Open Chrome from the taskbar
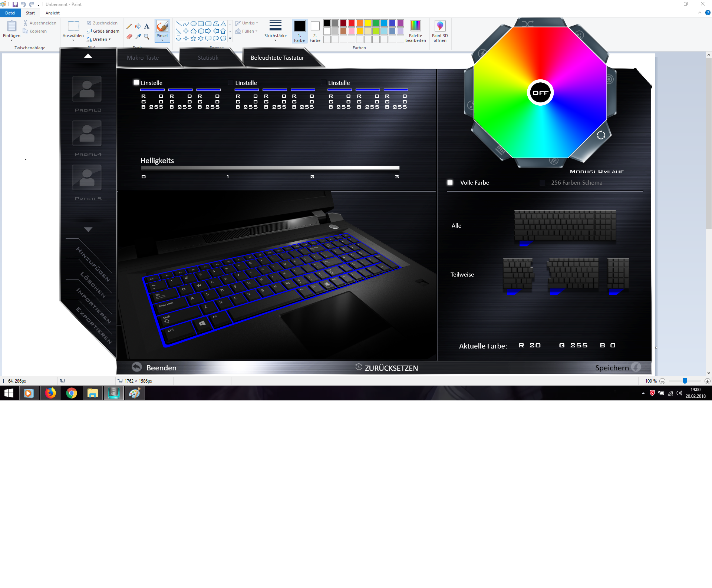Viewport: 712px width, 588px height. (x=72, y=393)
